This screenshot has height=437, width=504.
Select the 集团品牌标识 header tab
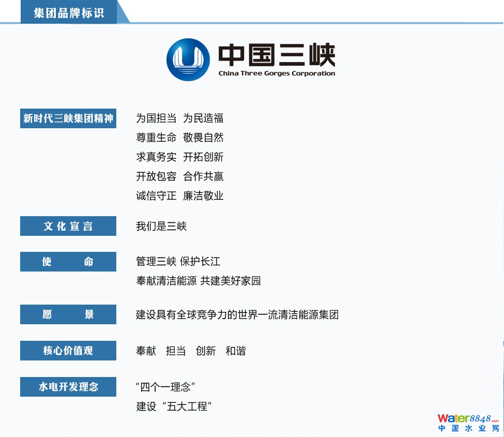69,13
